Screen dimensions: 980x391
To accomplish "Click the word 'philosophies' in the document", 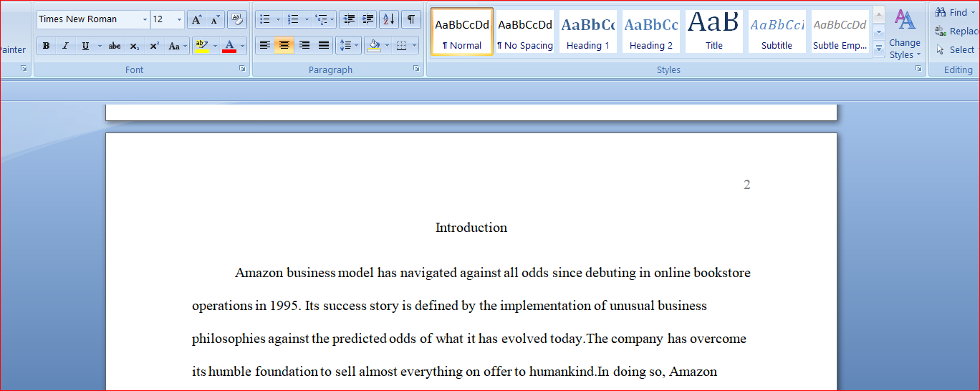I will point(229,339).
